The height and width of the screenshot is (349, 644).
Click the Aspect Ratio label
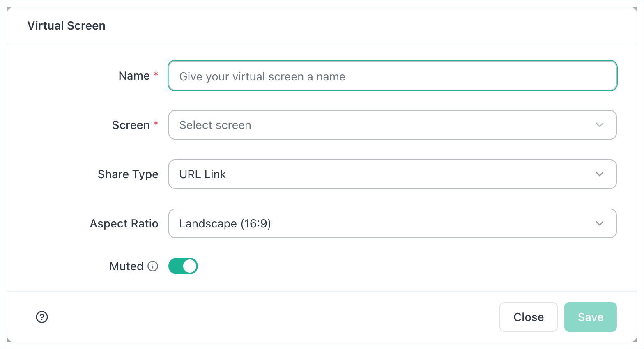point(124,223)
